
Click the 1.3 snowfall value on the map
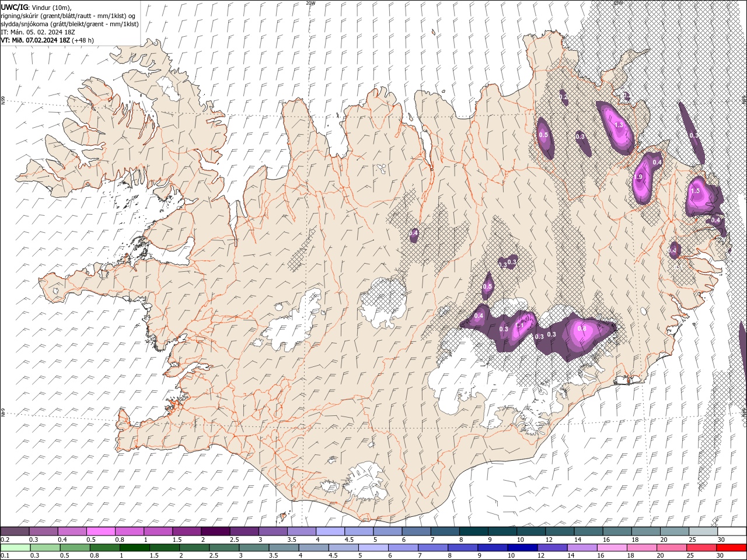[619, 125]
